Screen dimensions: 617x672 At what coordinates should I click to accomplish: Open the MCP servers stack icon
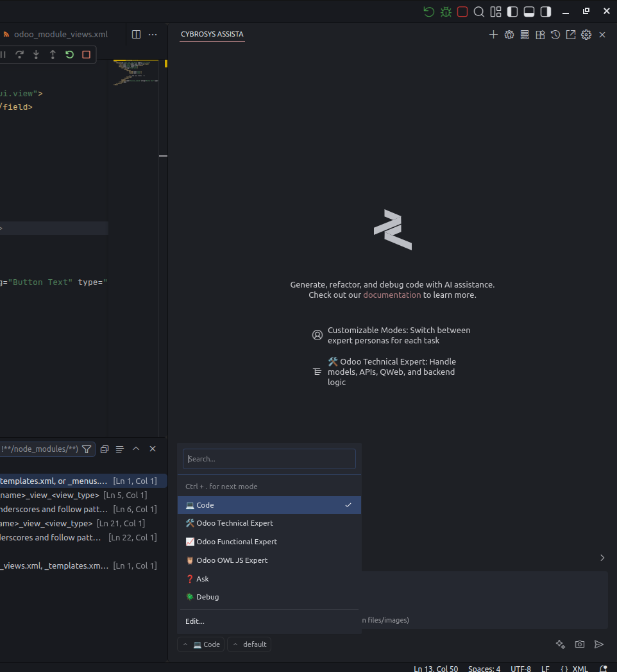(x=525, y=35)
